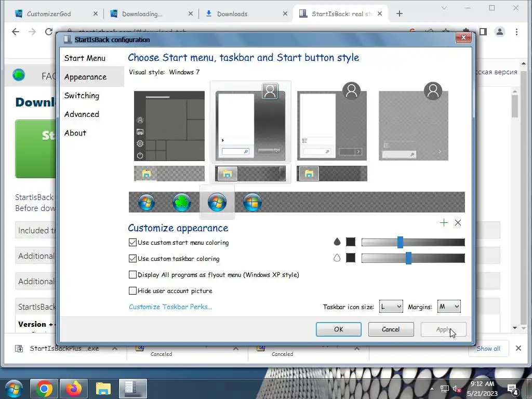This screenshot has width=532, height=399.
Task: Add a custom Start button image with plus
Action: coord(444,222)
